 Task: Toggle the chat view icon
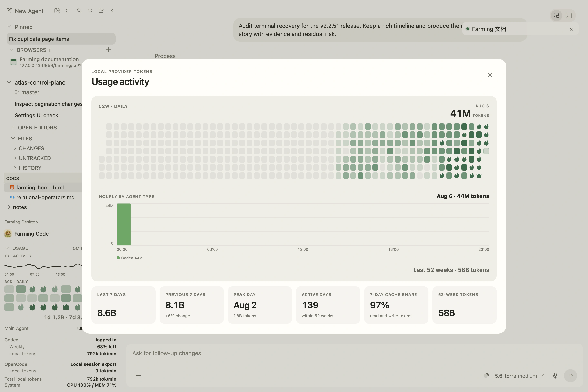[x=556, y=16]
